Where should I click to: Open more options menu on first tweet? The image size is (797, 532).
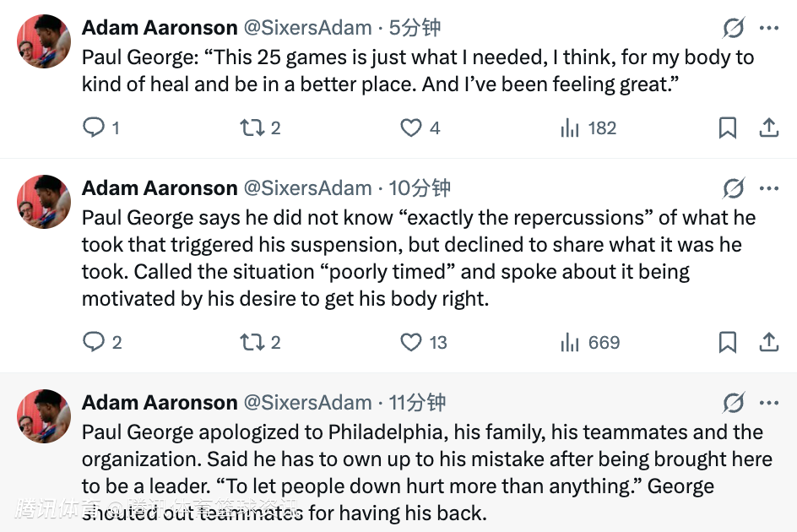768,28
